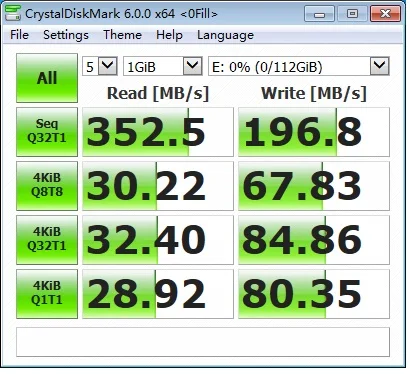Start the 4KiB Q32T1 test
Image resolution: width=410 pixels, height=374 pixels.
click(47, 240)
